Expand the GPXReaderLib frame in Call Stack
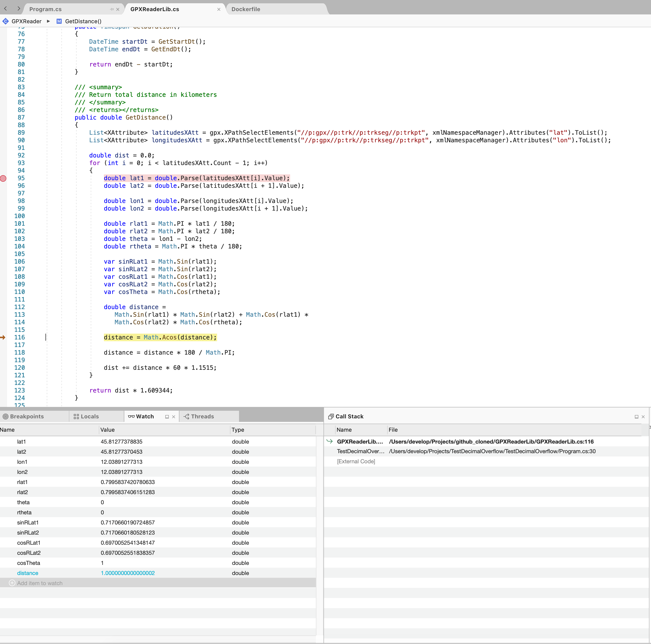Image resolution: width=651 pixels, height=644 pixels. point(329,442)
